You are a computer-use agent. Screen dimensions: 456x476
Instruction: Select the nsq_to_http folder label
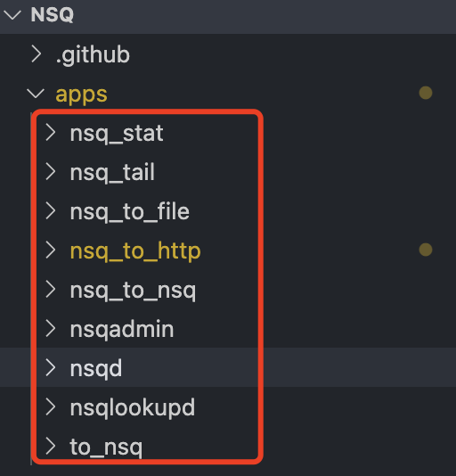[x=135, y=251]
